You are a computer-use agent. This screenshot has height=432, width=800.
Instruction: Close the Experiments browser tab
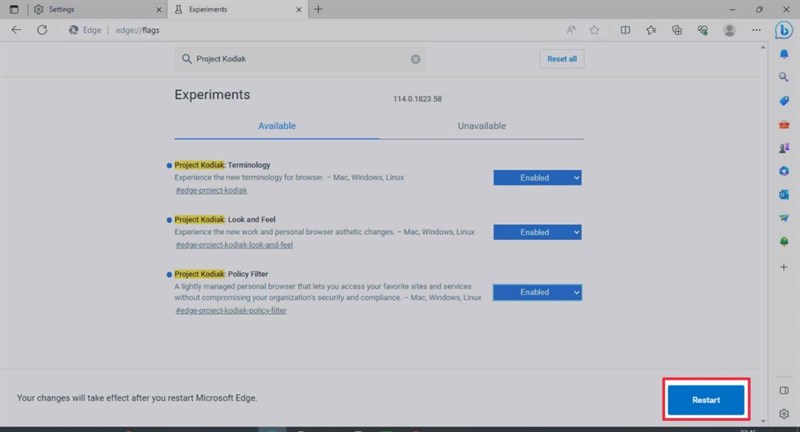point(299,10)
